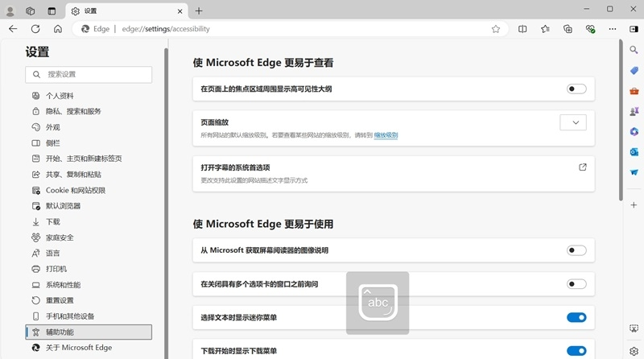Open the paper plane Drop icon in sidebar
The height and width of the screenshot is (359, 644).
[634, 172]
